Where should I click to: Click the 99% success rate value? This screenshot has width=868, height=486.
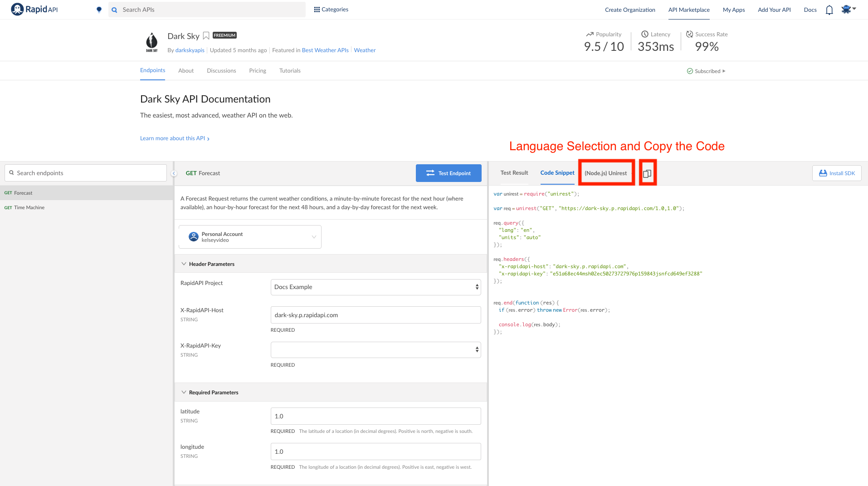(x=707, y=46)
